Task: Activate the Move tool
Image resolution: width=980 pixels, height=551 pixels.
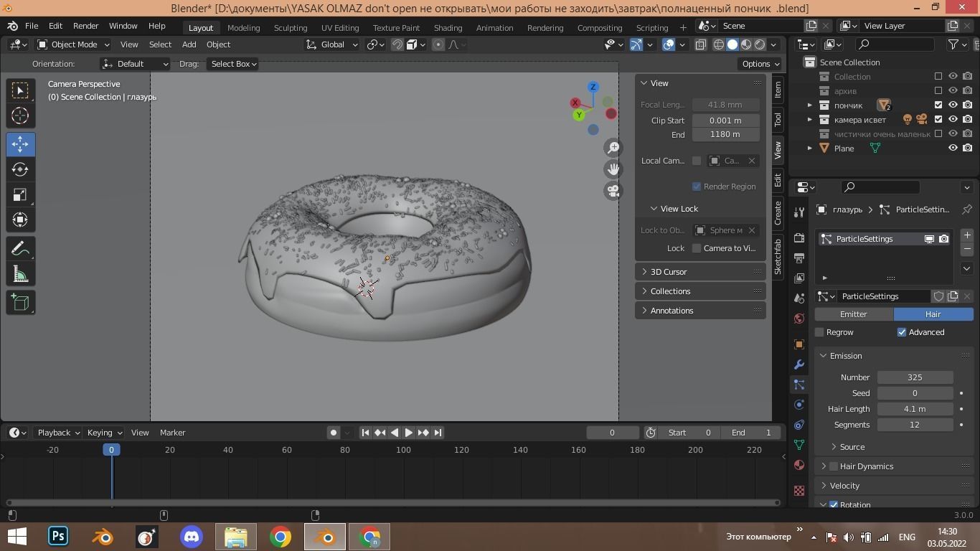Action: [x=20, y=144]
